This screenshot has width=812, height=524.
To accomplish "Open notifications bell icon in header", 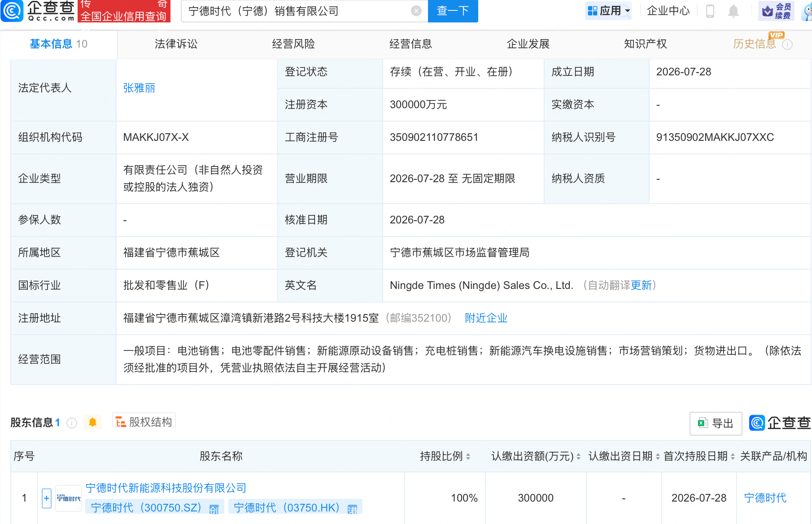I will [x=733, y=11].
